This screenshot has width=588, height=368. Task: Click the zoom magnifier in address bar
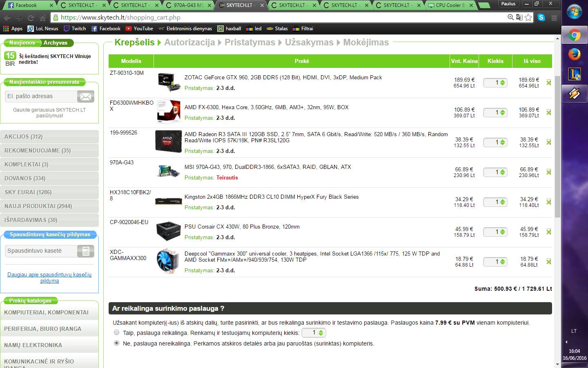[x=510, y=17]
